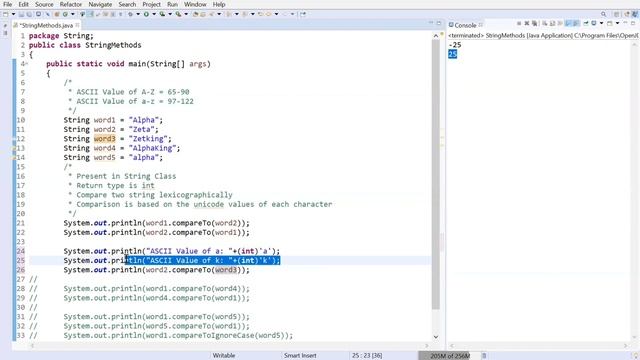Click editor scrollbar up arrow

[x=436, y=36]
